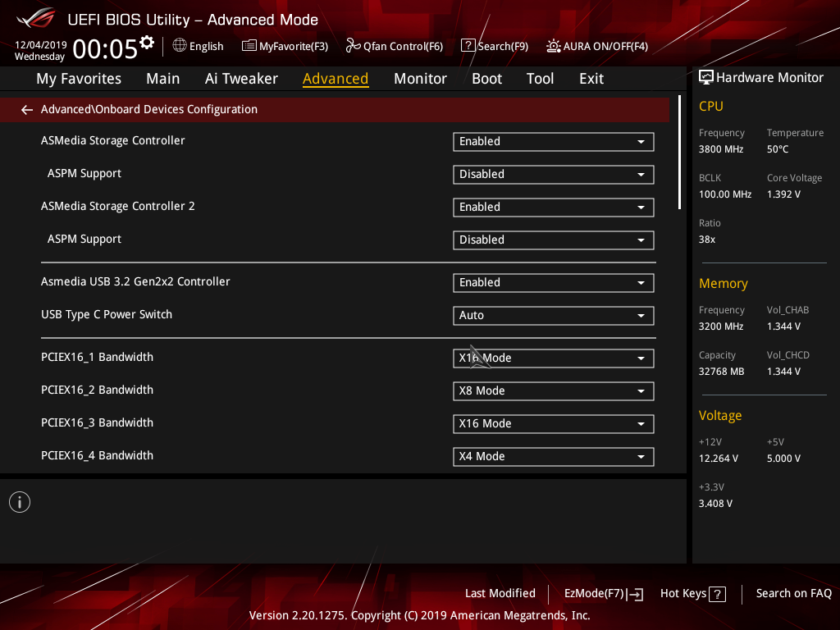Image resolution: width=840 pixels, height=630 pixels.
Task: Switch to Boot tab
Action: click(x=486, y=79)
